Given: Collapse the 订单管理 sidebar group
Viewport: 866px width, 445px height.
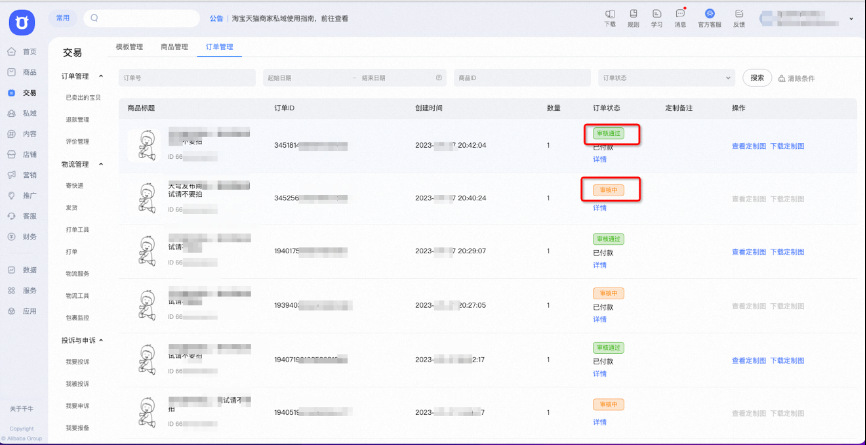Looking at the screenshot, I should pos(101,76).
